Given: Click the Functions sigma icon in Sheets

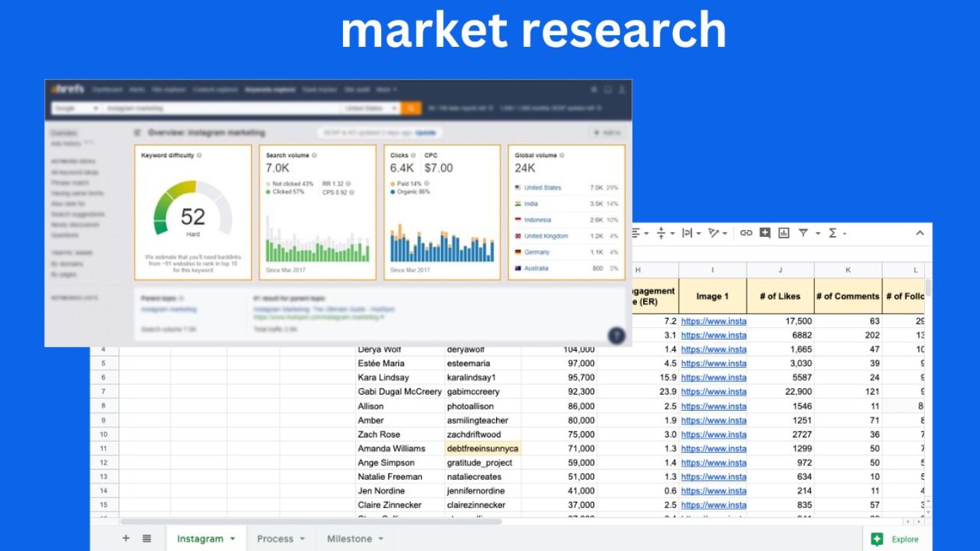Looking at the screenshot, I should [x=832, y=233].
